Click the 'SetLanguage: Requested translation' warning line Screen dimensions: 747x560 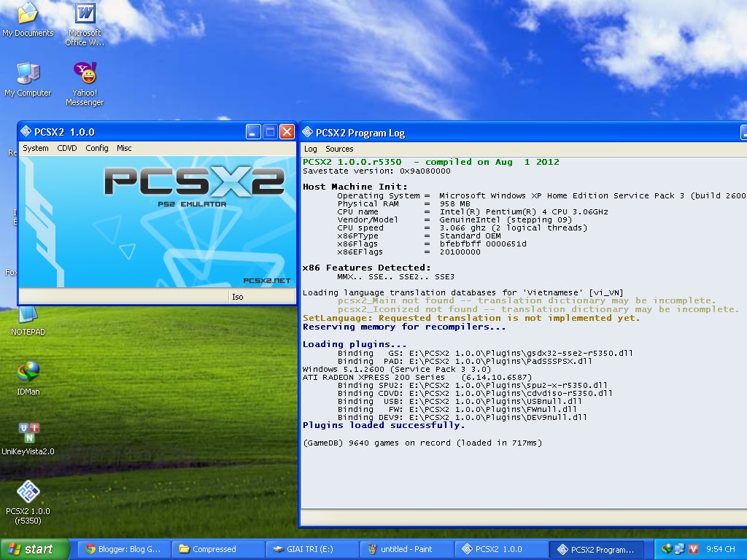click(471, 318)
